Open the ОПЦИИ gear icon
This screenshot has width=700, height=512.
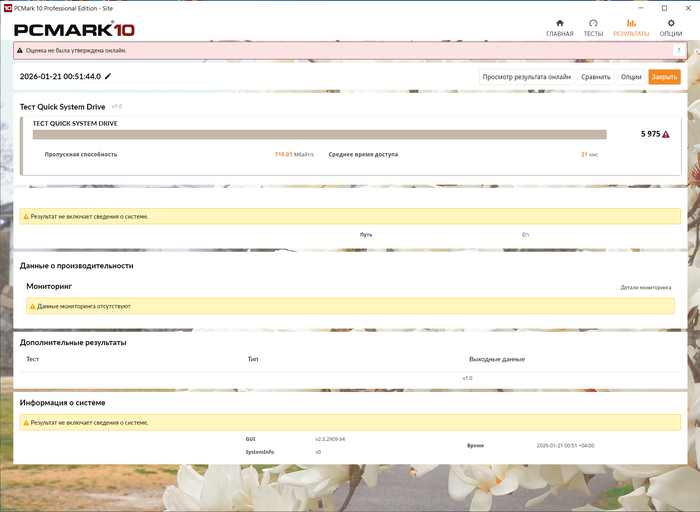671,23
